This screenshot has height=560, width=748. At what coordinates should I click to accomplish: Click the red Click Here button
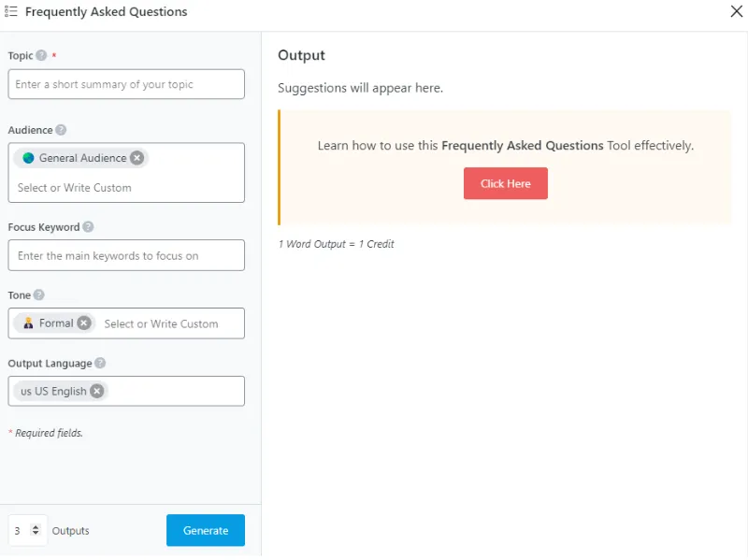[505, 183]
